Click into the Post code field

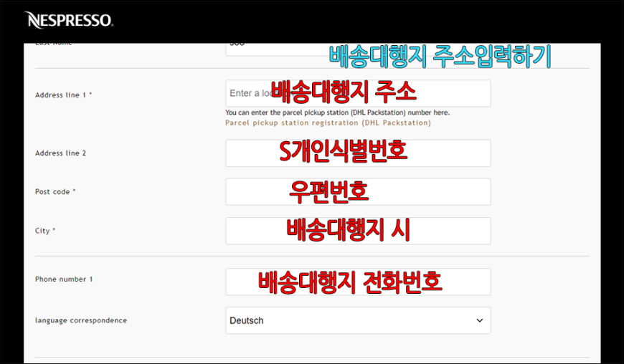[358, 192]
